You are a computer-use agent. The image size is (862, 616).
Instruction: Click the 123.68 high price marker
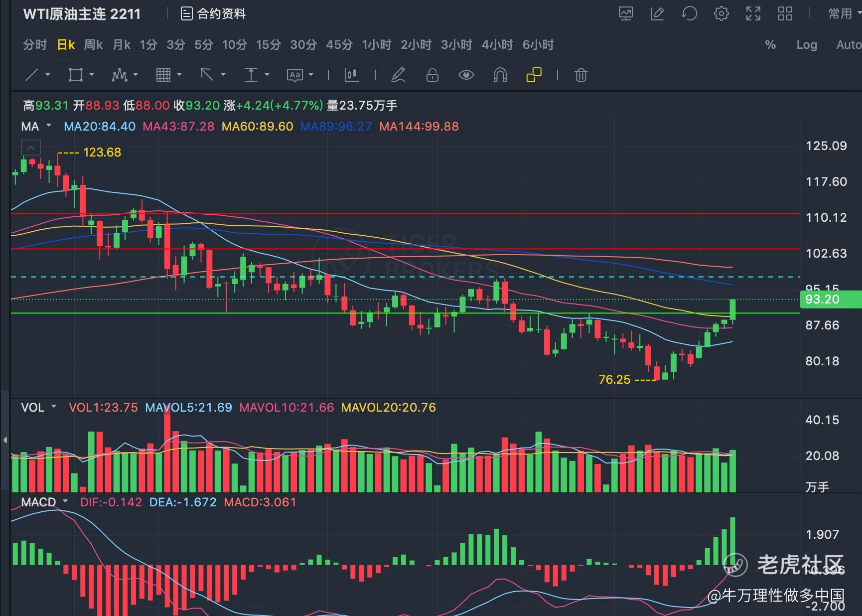[102, 153]
